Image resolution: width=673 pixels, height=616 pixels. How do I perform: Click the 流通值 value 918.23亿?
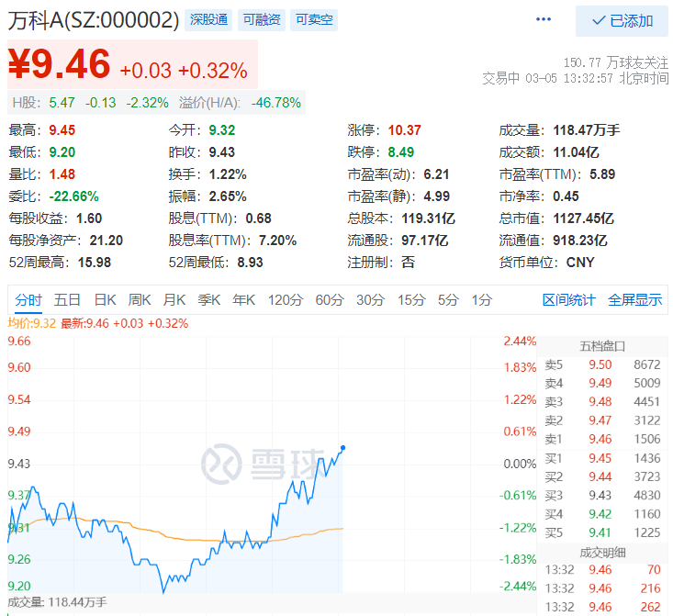pos(580,241)
